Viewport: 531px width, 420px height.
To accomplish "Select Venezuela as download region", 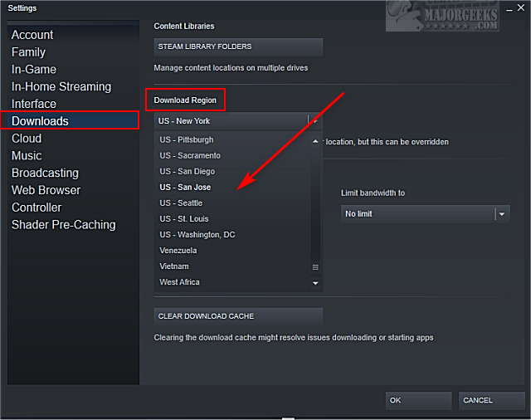I will click(233, 251).
